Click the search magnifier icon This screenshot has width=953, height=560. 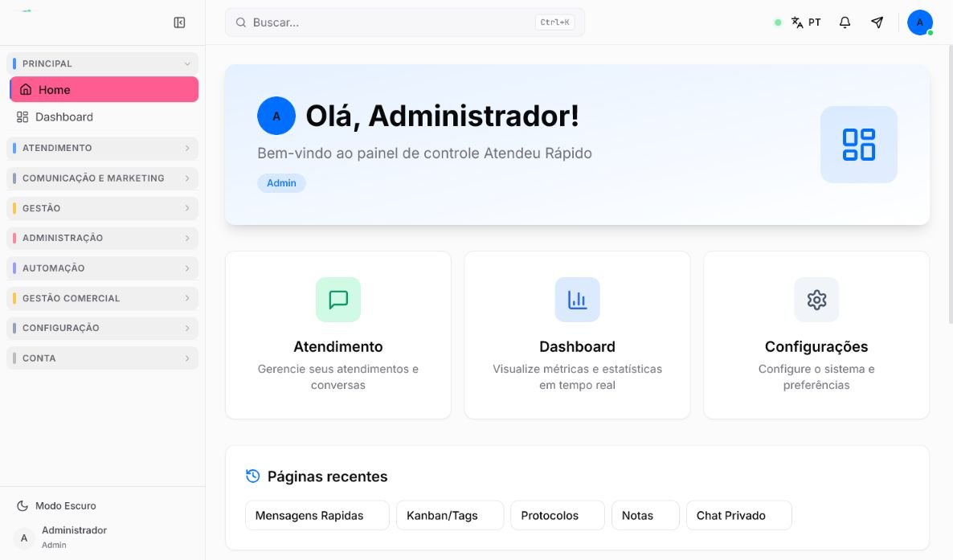point(241,22)
